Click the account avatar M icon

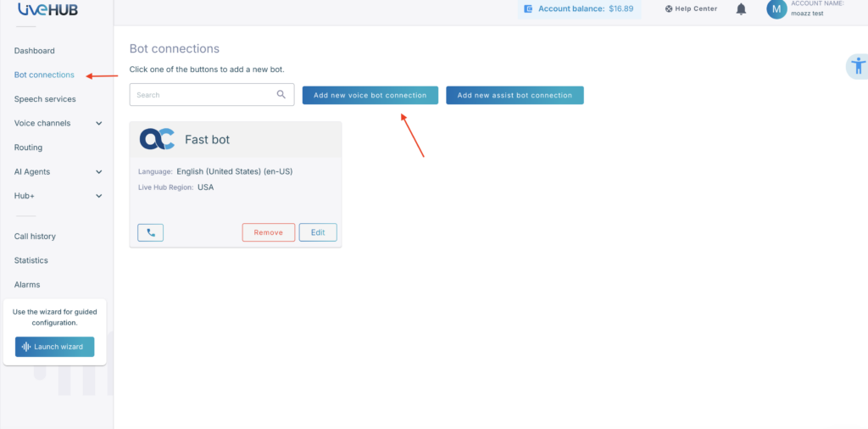(776, 9)
